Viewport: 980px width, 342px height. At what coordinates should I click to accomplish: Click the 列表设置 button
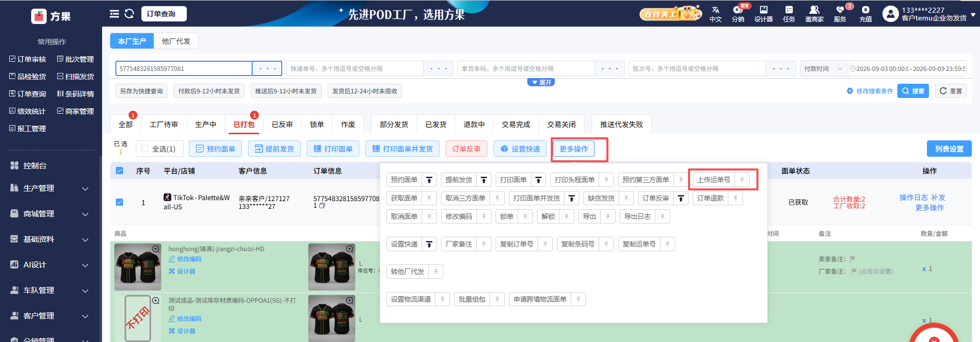[x=949, y=149]
